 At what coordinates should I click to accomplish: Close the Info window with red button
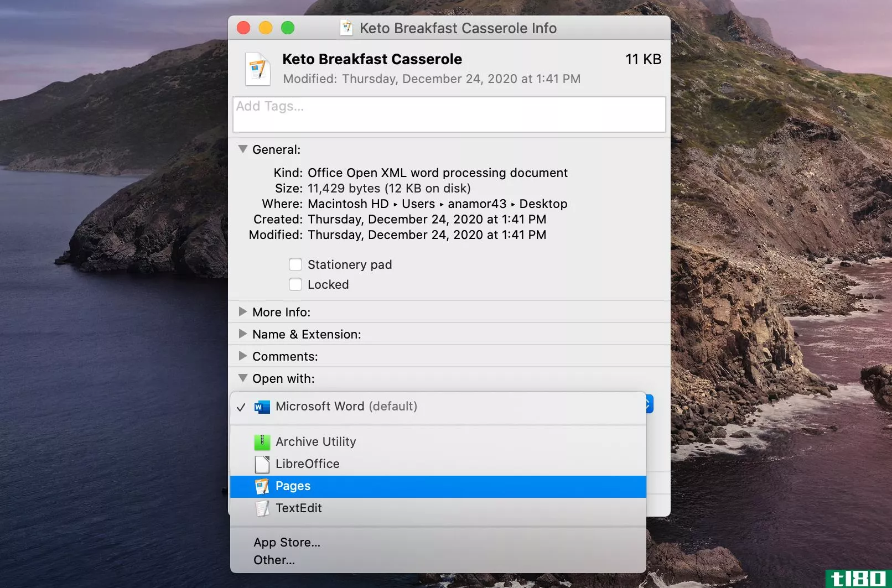(x=243, y=28)
